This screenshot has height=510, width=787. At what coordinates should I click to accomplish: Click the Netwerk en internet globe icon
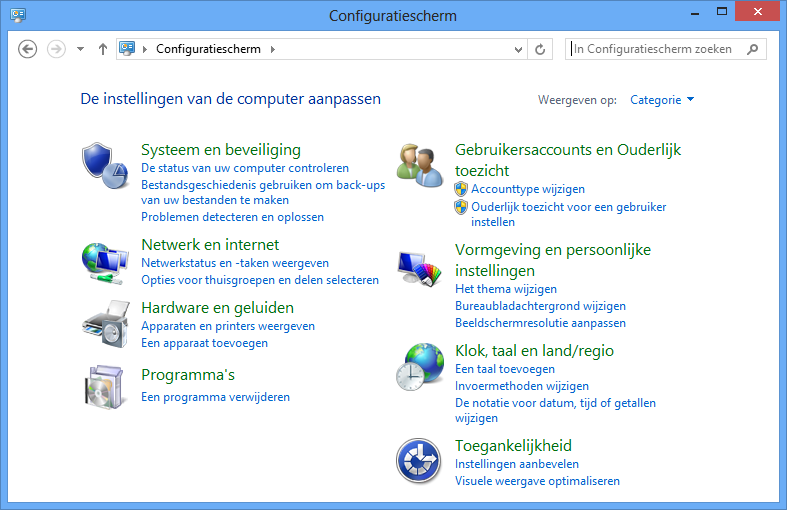105,264
